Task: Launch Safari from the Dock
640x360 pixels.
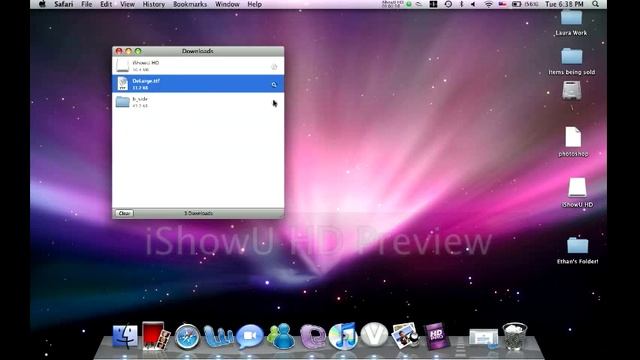Action: (187, 337)
